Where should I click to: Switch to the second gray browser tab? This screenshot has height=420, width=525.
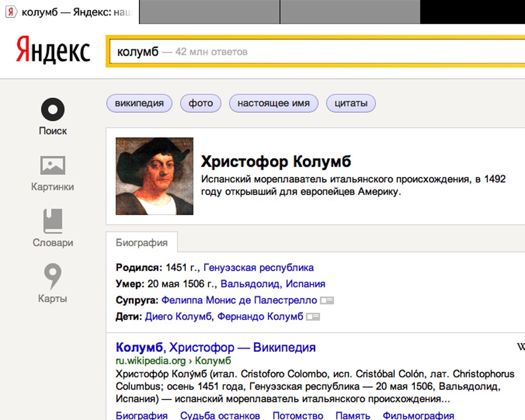coord(209,12)
